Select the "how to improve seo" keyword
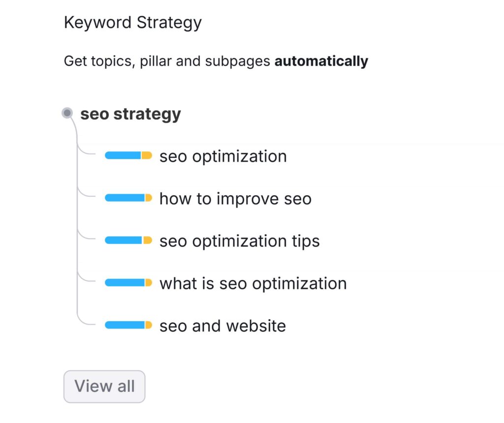This screenshot has width=504, height=423. 235,199
